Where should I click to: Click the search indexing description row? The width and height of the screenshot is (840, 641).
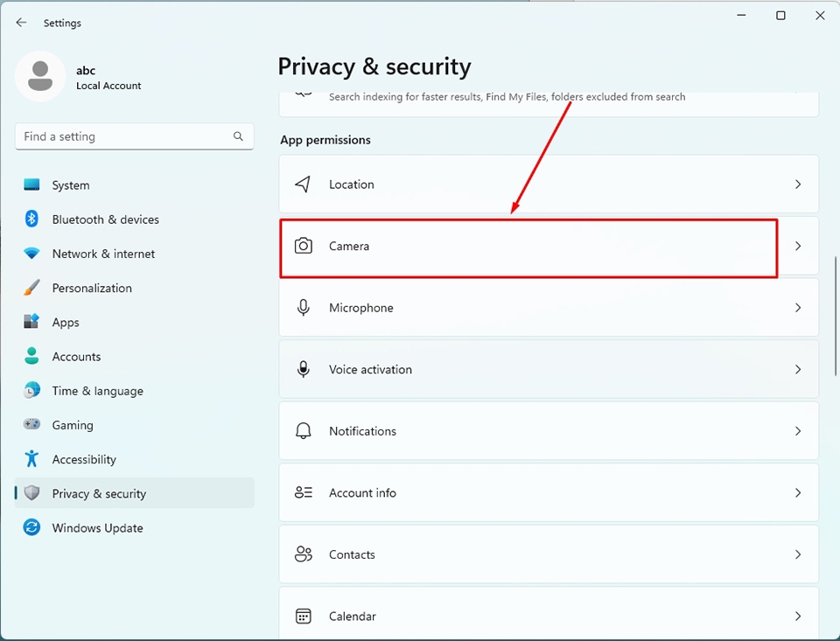[x=549, y=104]
